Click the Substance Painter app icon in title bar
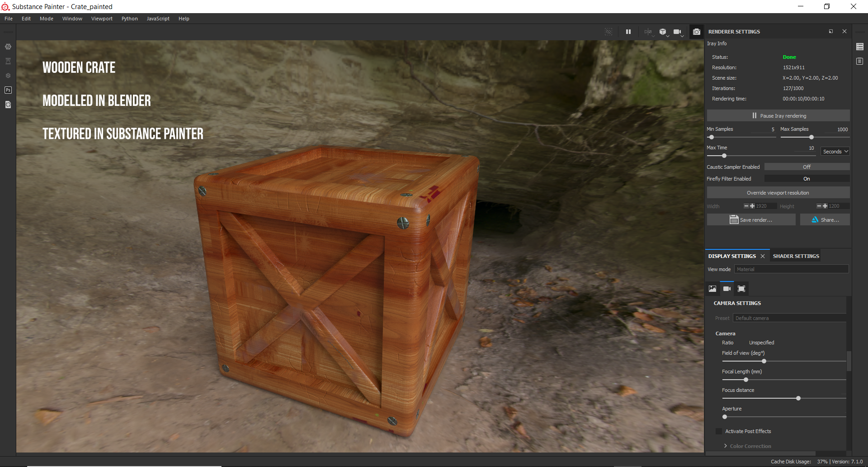 (x=5, y=6)
